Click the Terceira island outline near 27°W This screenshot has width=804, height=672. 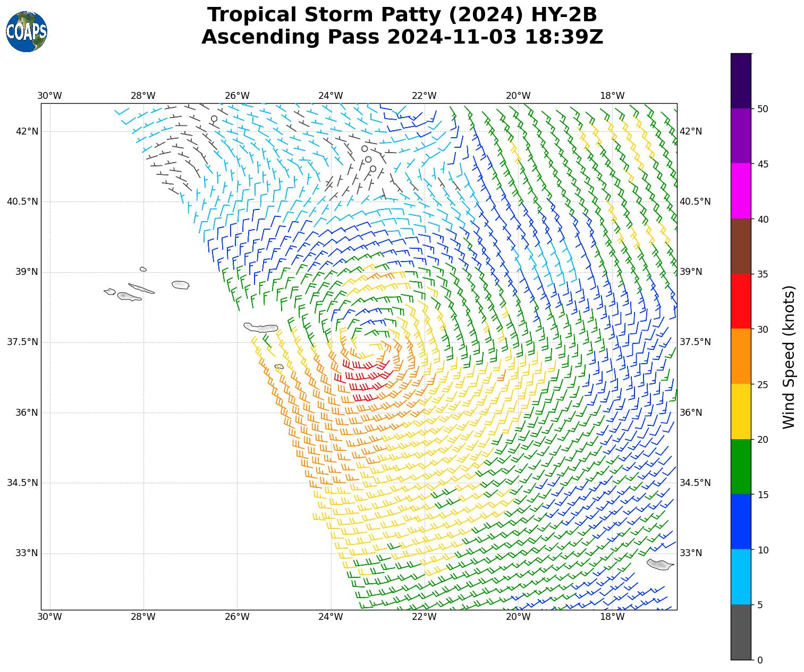(x=181, y=285)
